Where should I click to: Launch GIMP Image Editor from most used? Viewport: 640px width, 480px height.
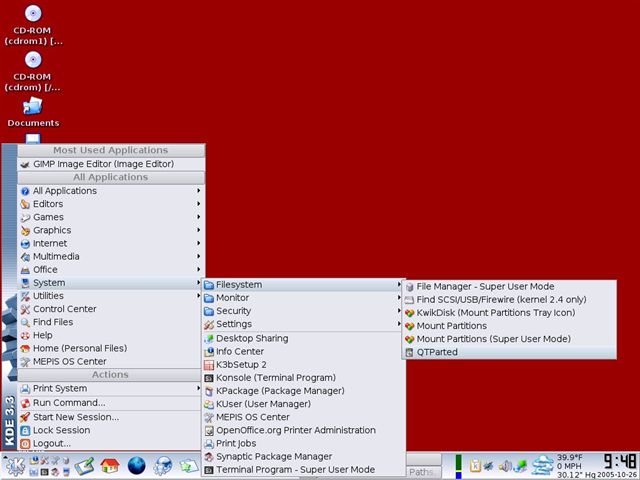click(x=111, y=164)
